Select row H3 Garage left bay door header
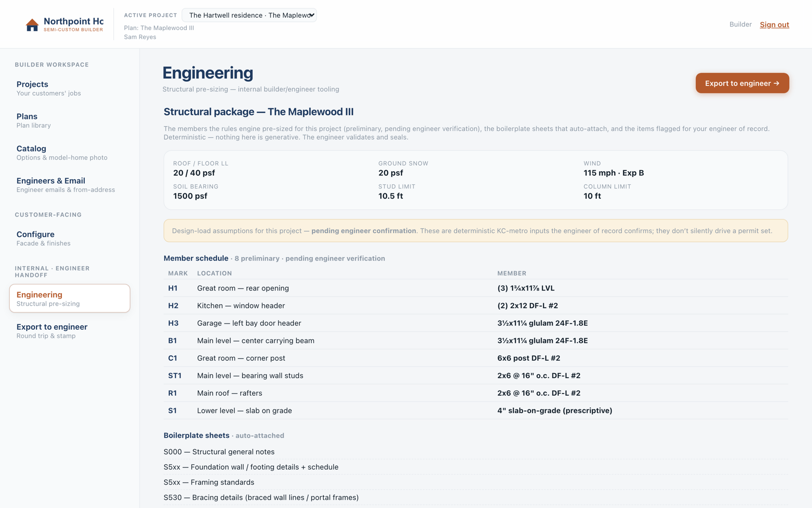This screenshot has width=812, height=508. click(x=476, y=323)
